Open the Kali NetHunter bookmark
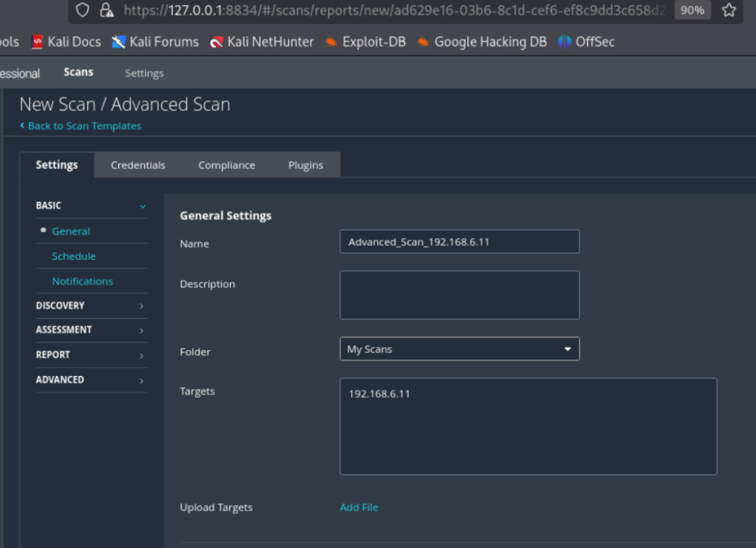Viewport: 756px width, 548px height. [x=261, y=42]
